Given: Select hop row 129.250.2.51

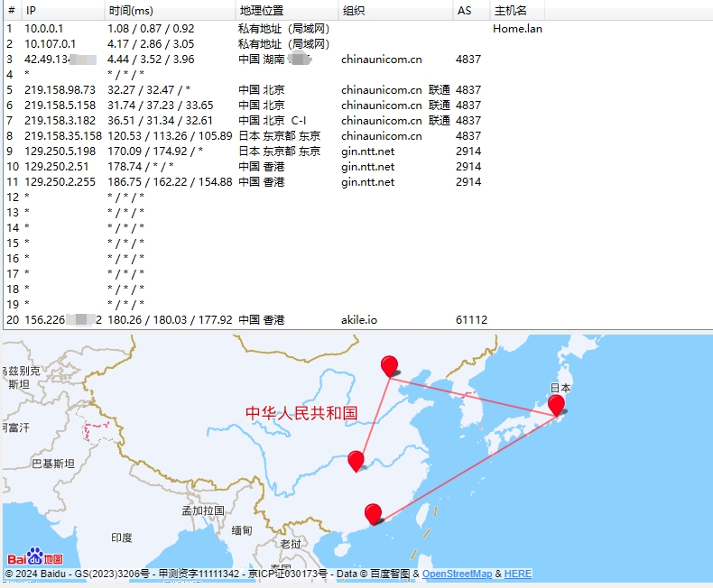Looking at the screenshot, I should [358, 167].
